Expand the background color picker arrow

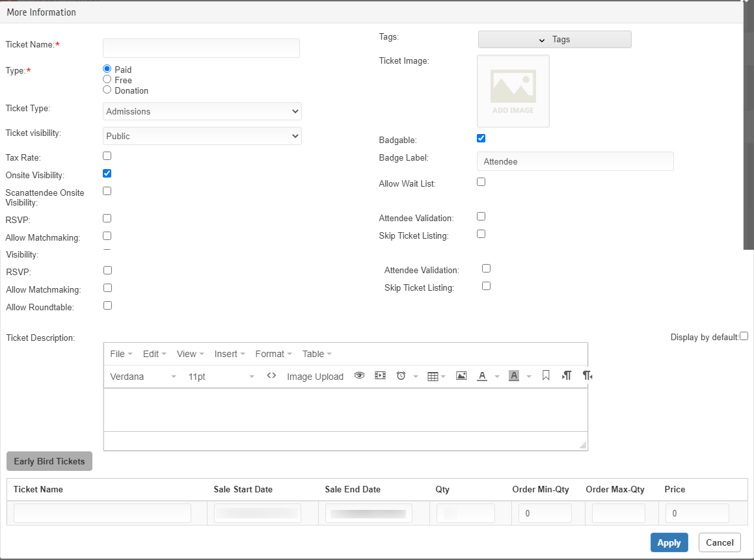coord(529,377)
